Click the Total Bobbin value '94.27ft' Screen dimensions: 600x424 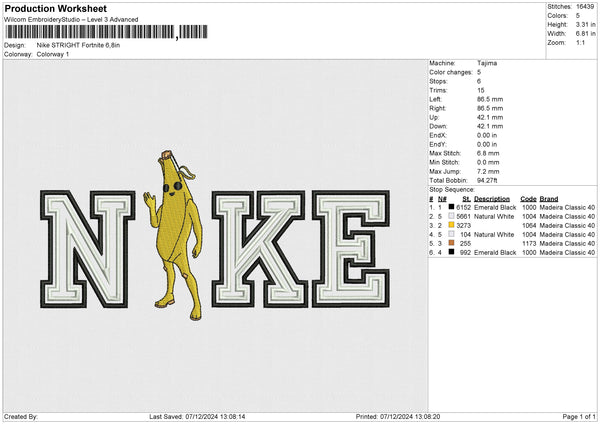(487, 180)
